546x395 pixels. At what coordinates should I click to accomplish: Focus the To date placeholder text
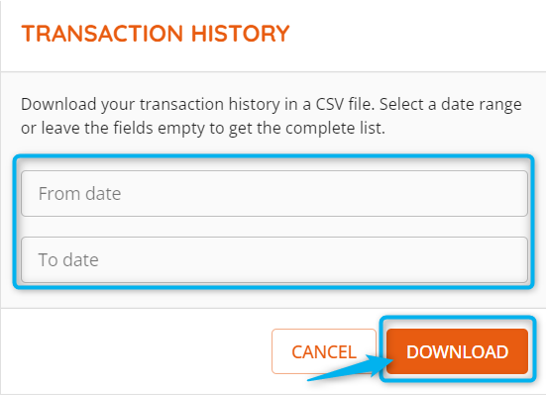point(68,260)
